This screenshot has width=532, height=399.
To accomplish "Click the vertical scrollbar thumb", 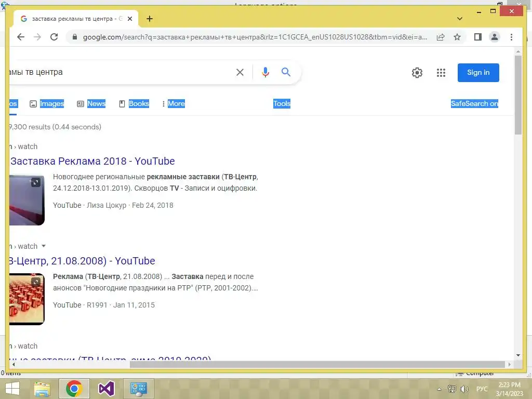I will pyautogui.click(x=518, y=95).
